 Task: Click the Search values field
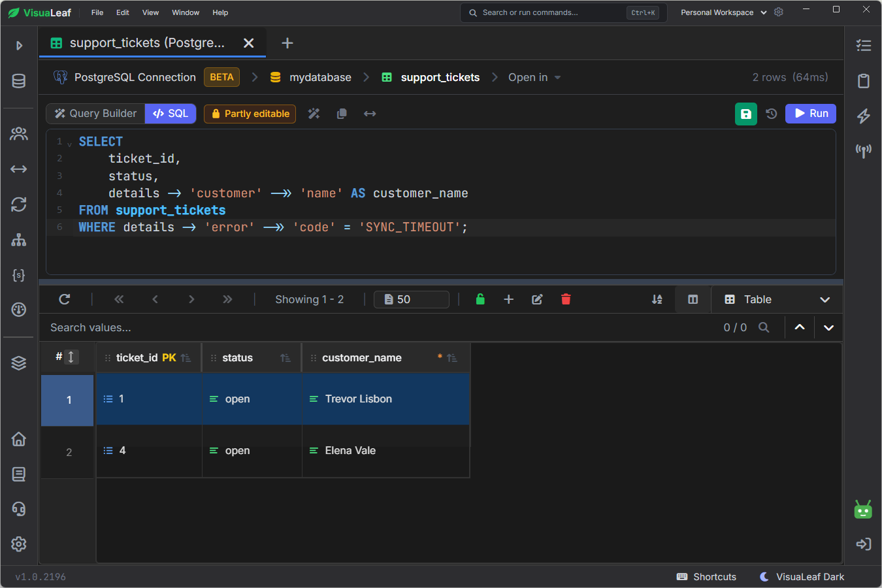379,327
